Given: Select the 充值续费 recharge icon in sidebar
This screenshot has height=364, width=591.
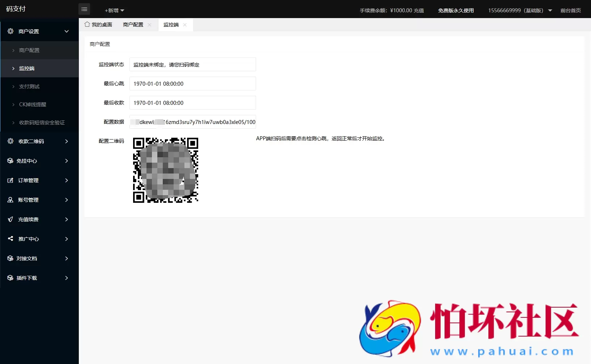Looking at the screenshot, I should (x=10, y=219).
